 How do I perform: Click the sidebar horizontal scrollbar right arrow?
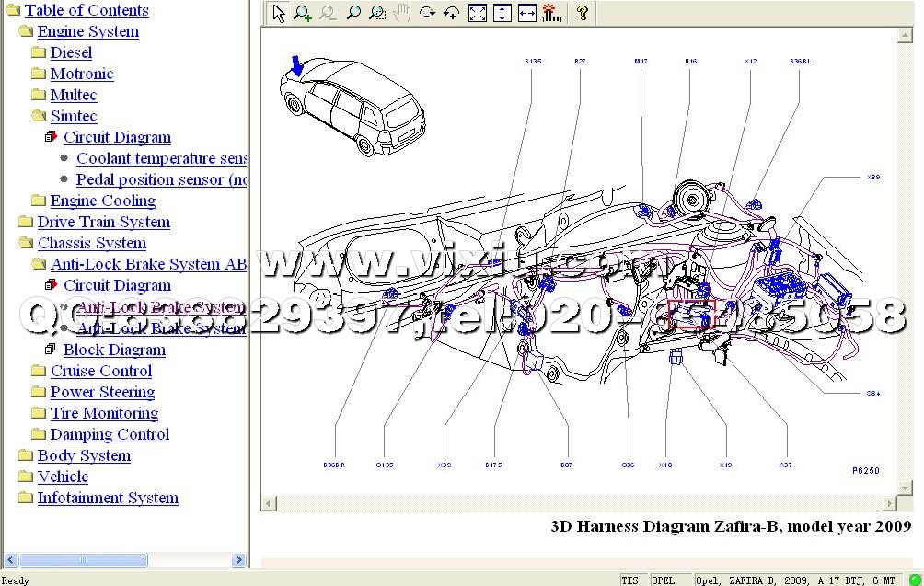coord(239,559)
